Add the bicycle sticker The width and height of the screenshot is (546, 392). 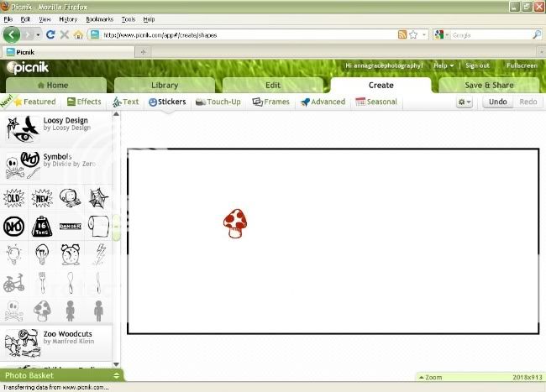[x=14, y=282]
